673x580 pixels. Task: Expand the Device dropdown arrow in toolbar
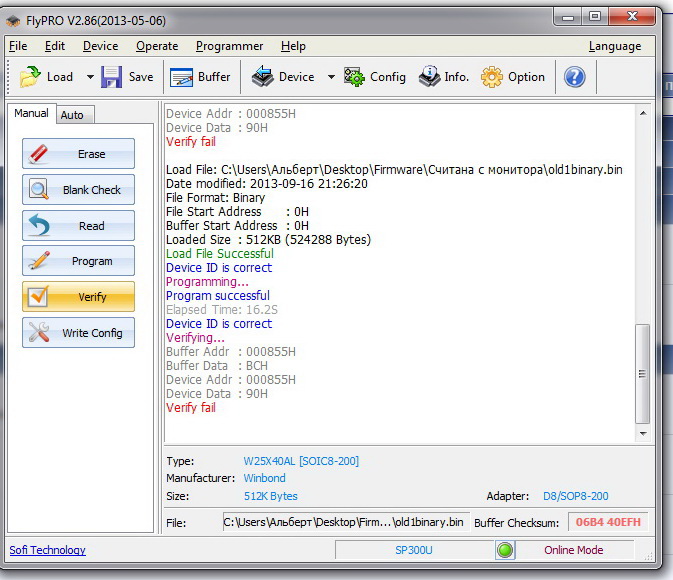tap(328, 77)
